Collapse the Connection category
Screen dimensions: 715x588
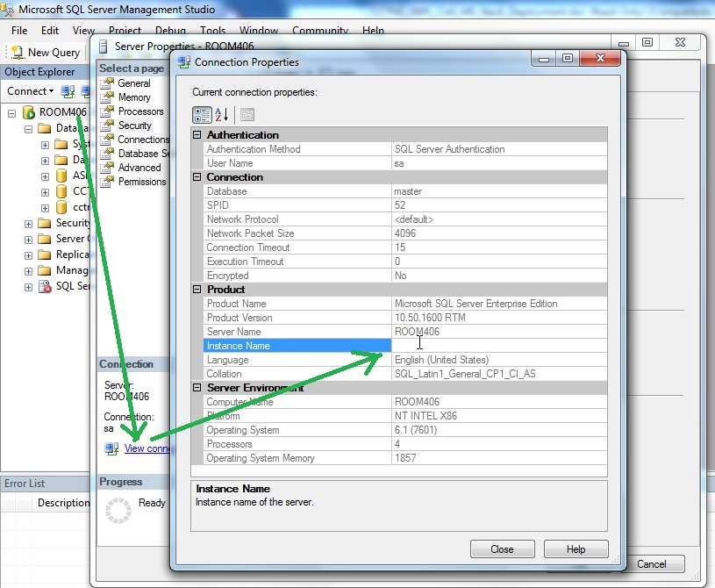click(197, 177)
